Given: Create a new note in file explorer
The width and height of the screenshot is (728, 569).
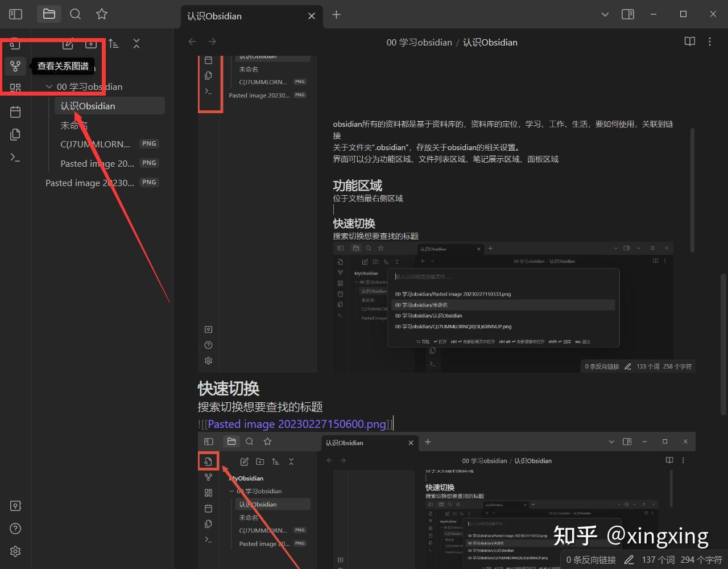Looking at the screenshot, I should [68, 44].
